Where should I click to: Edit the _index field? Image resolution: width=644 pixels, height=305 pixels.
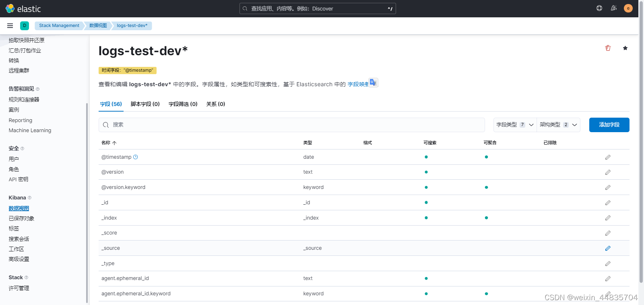pos(608,218)
